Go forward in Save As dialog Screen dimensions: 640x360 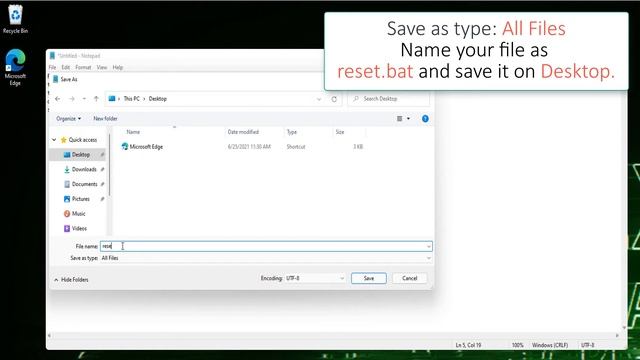pos(72,99)
